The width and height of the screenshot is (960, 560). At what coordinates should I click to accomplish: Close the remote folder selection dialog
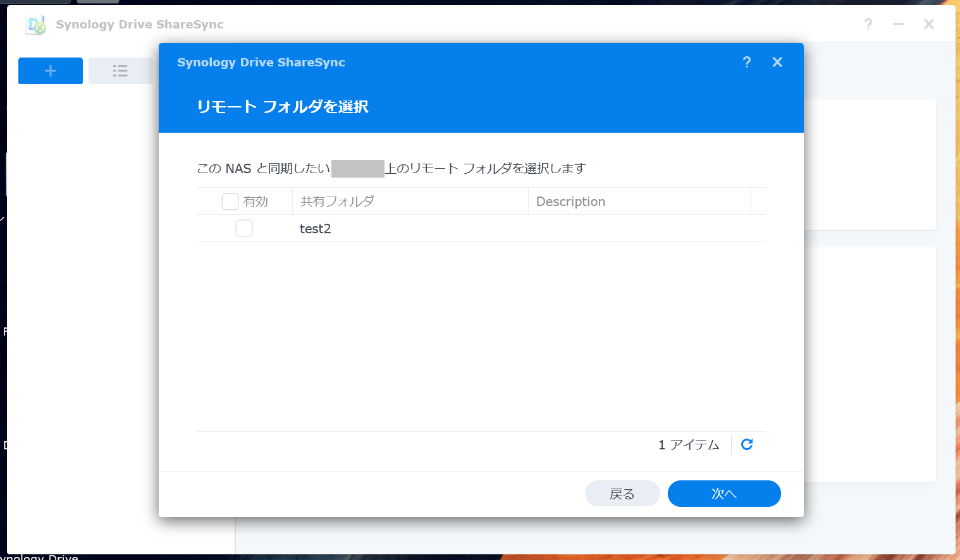point(777,62)
